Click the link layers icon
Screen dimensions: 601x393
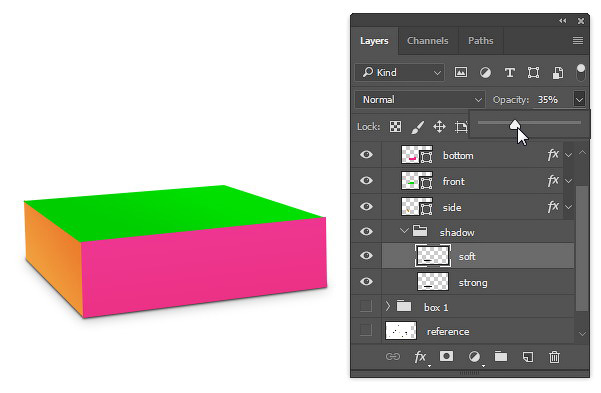pyautogui.click(x=392, y=357)
